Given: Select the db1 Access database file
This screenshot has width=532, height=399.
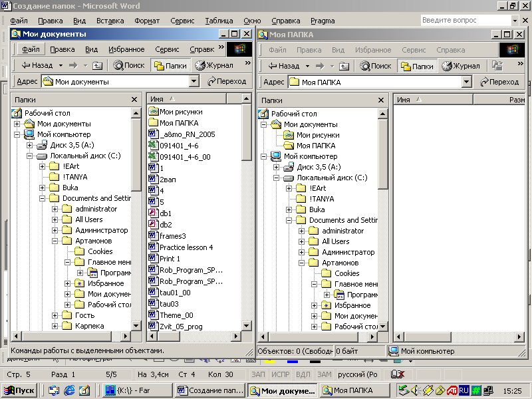Looking at the screenshot, I should pos(160,213).
